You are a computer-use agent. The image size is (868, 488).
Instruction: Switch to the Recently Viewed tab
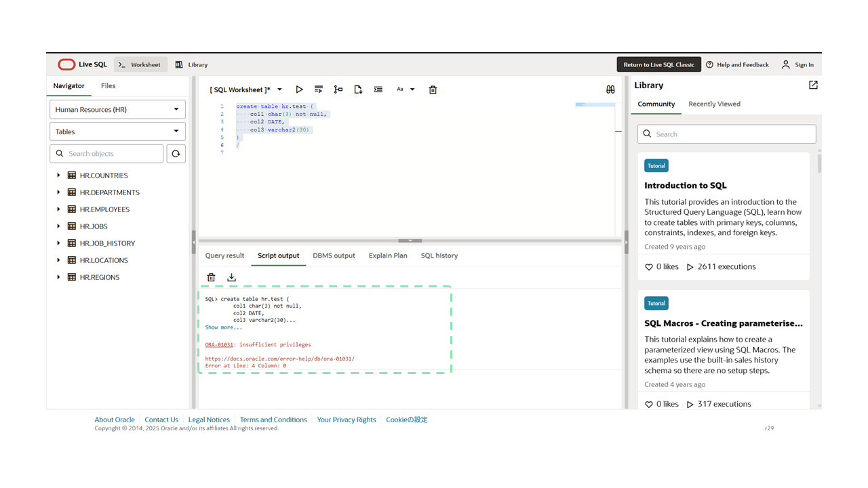[714, 104]
